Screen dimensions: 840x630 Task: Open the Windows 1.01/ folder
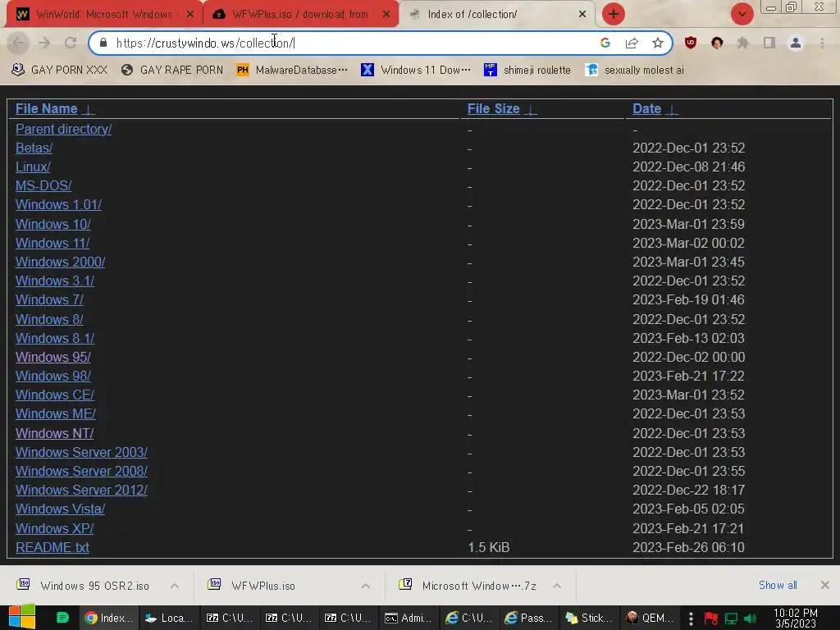point(58,204)
